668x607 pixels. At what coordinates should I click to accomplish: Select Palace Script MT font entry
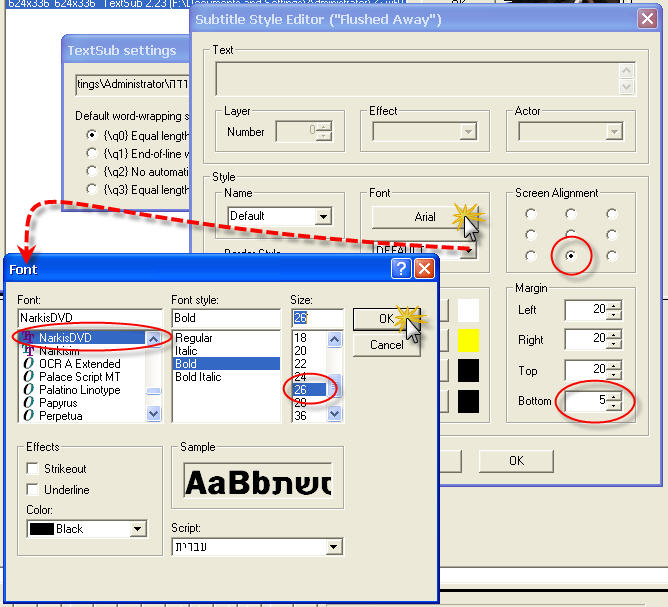tap(79, 377)
